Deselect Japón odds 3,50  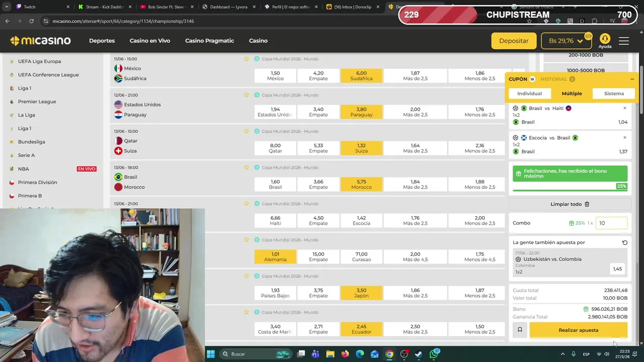(x=361, y=293)
